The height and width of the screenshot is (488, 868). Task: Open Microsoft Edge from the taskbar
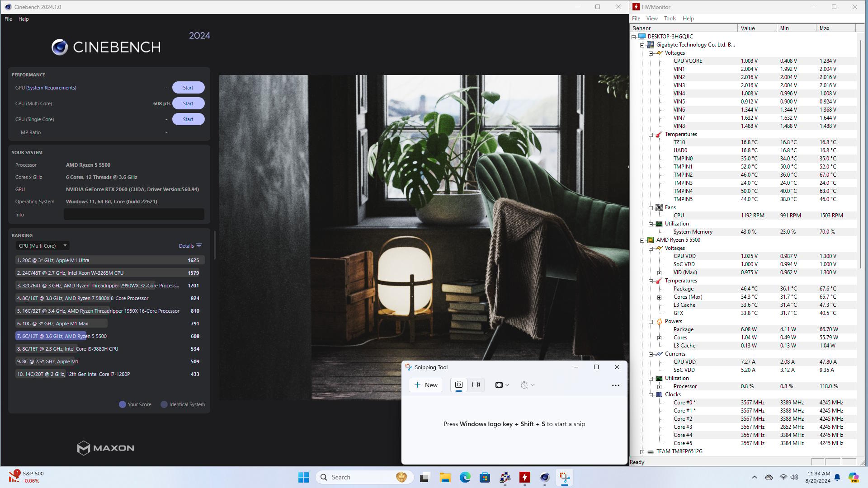coord(465,477)
